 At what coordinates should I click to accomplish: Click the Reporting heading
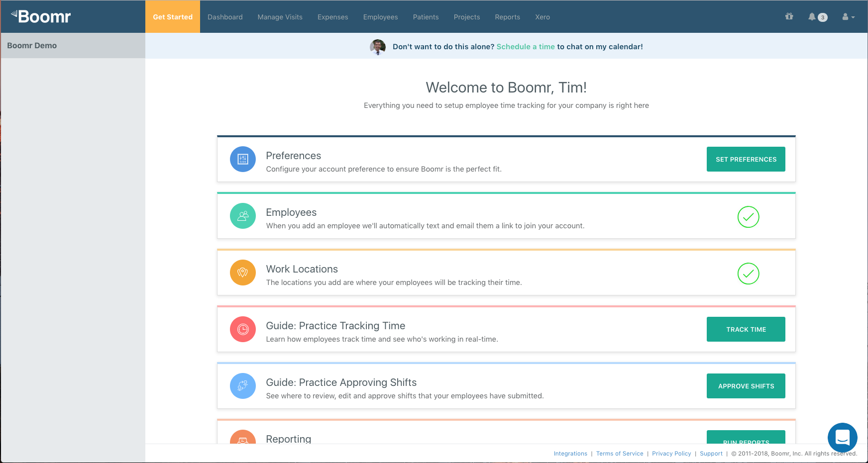click(x=289, y=439)
